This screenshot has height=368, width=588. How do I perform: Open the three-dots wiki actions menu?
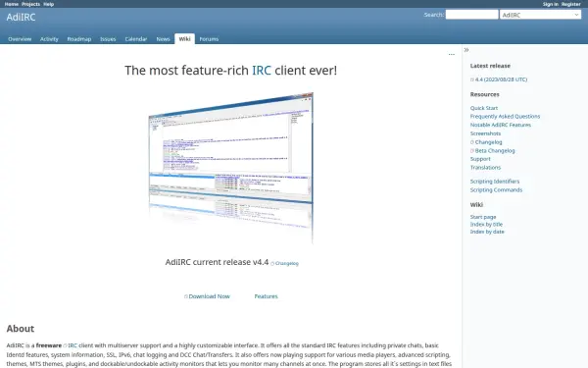pos(452,54)
